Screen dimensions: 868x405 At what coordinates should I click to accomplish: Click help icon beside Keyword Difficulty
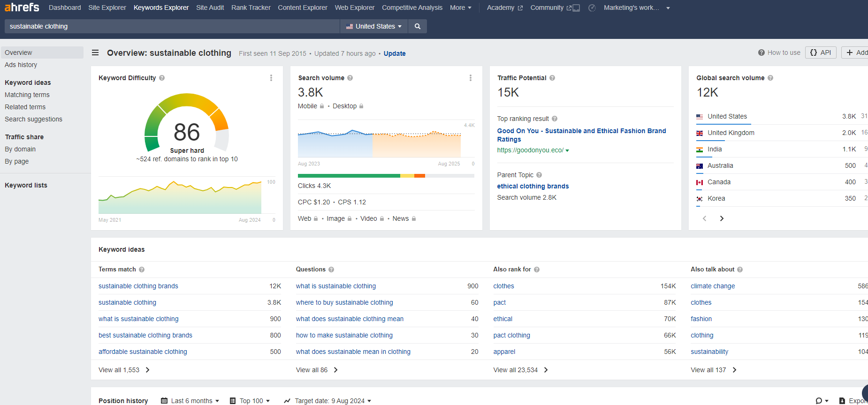(162, 78)
